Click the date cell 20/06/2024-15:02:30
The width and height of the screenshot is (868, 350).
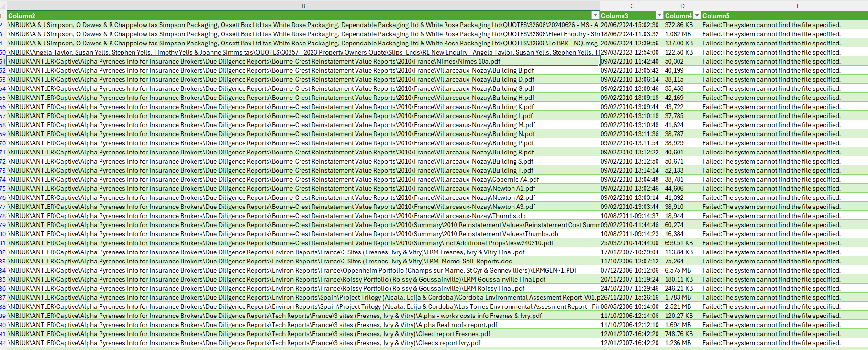pos(632,25)
